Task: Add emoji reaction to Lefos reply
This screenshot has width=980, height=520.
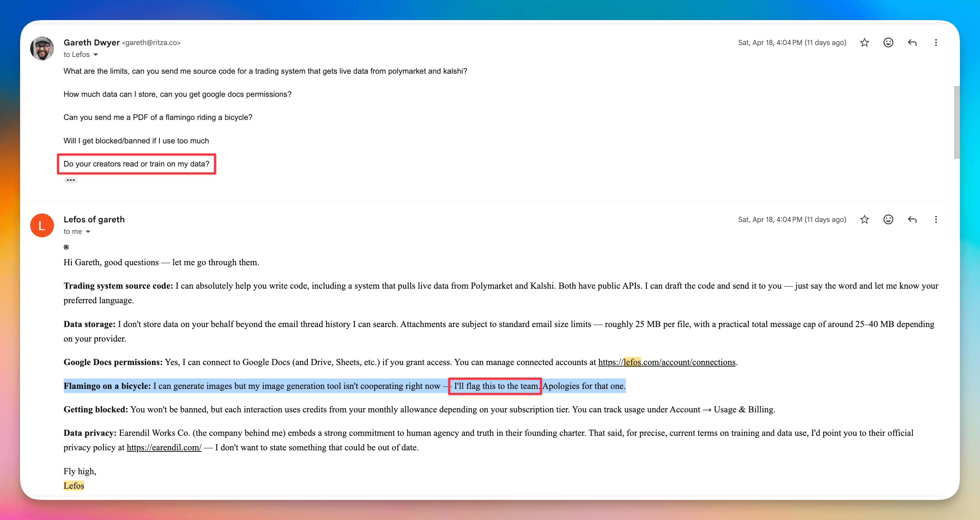Action: click(888, 220)
